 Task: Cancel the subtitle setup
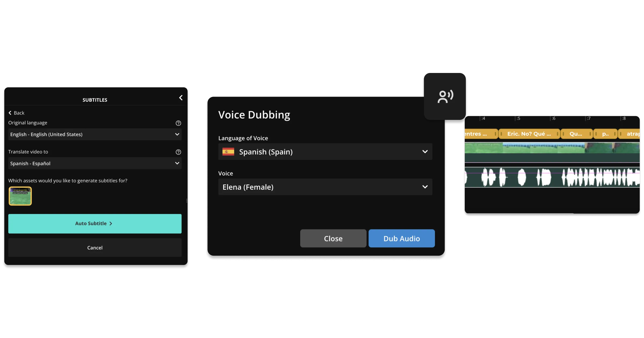point(95,247)
